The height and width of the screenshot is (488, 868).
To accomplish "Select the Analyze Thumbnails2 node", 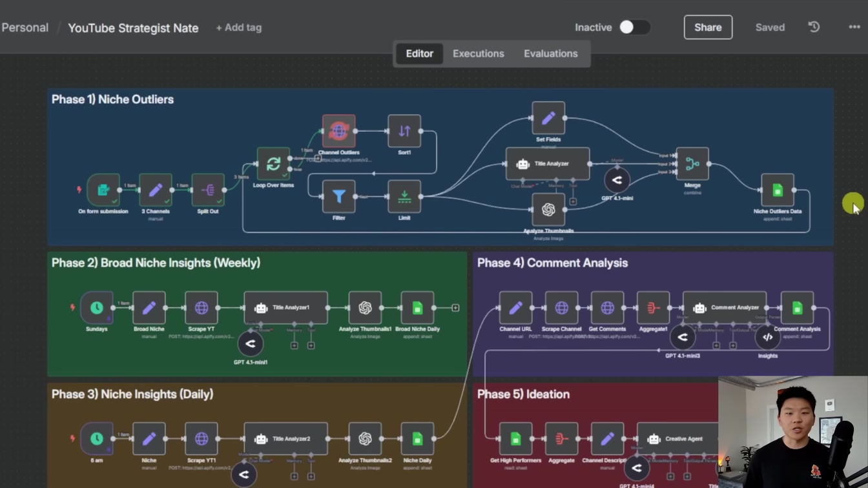I will pos(365,439).
